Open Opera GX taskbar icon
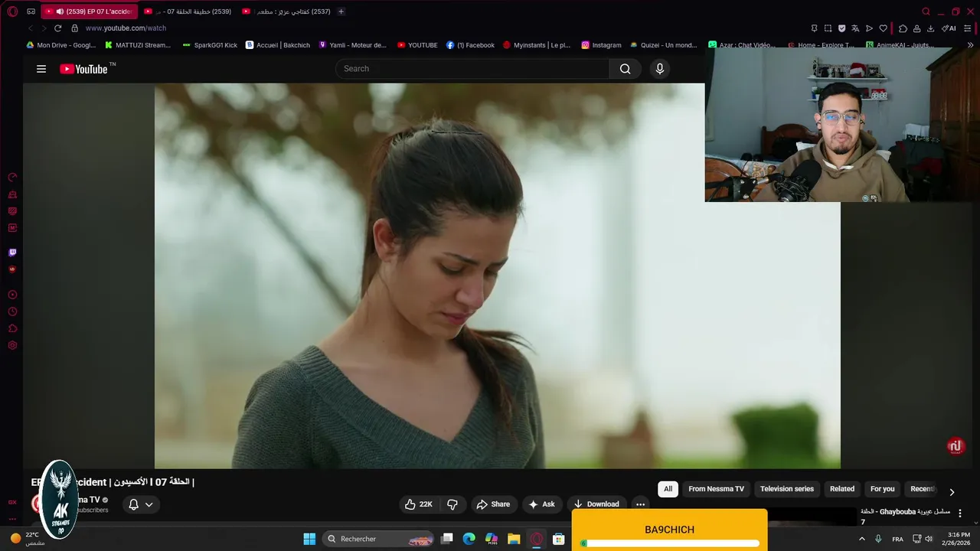This screenshot has height=551, width=980. pos(537,539)
